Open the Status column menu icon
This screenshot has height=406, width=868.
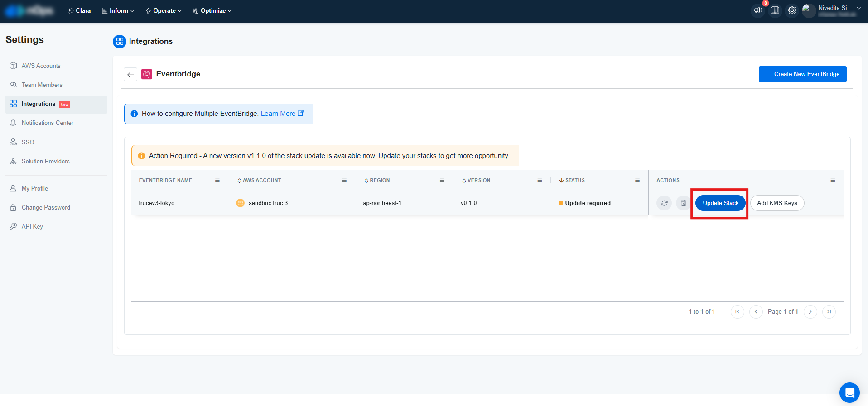point(637,180)
